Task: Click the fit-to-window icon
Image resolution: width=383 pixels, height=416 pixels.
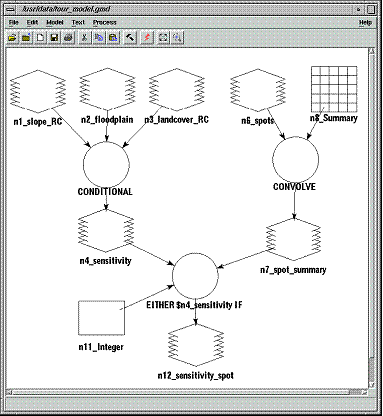Action: pos(163,37)
